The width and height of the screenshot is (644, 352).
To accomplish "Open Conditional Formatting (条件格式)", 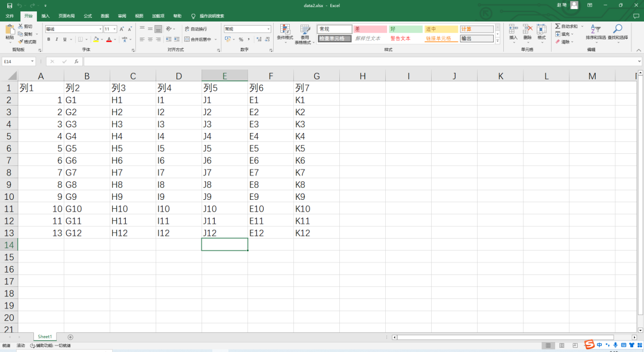I will click(285, 33).
